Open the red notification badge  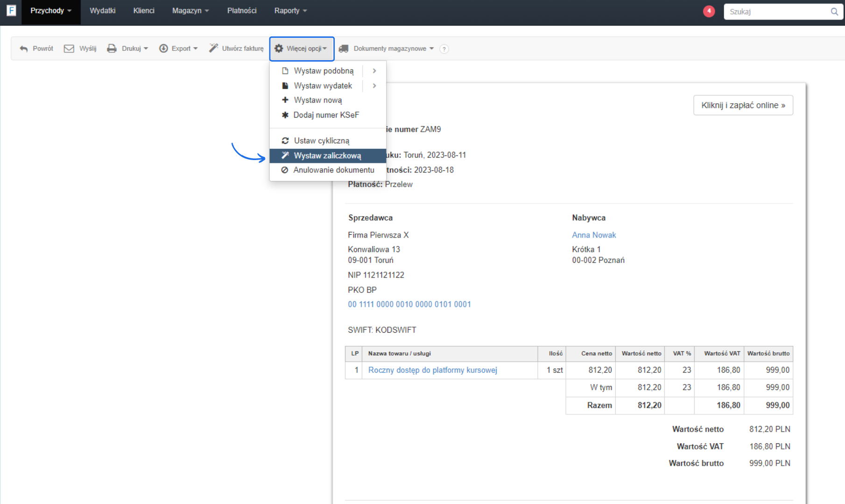click(x=709, y=11)
